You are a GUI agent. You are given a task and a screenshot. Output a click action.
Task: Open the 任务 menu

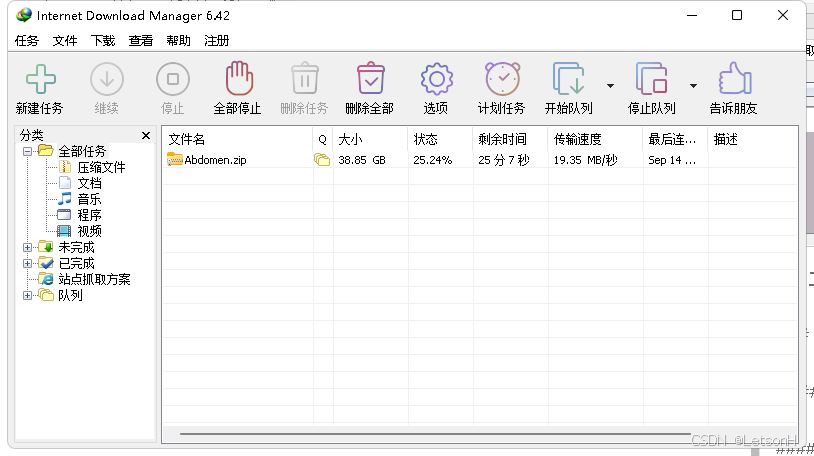coord(26,41)
